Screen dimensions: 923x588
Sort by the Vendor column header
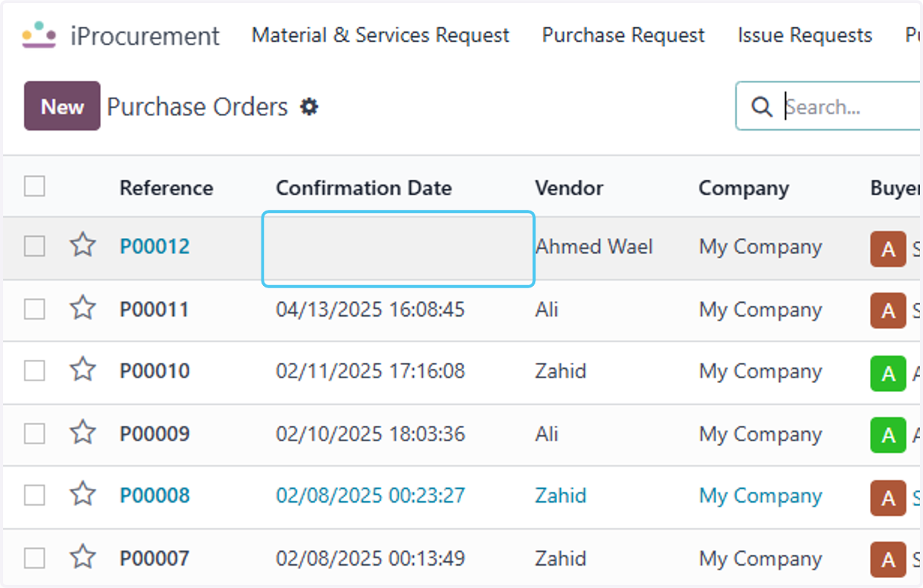[x=569, y=188]
